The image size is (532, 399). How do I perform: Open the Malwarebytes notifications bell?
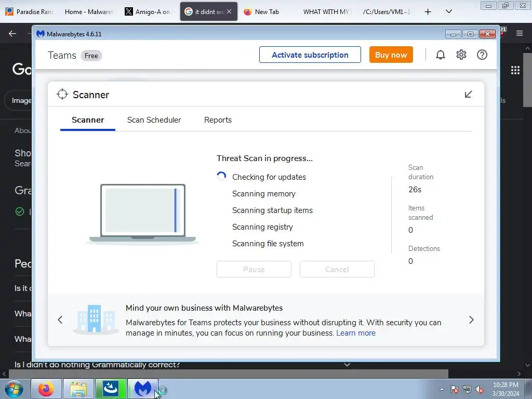point(441,55)
